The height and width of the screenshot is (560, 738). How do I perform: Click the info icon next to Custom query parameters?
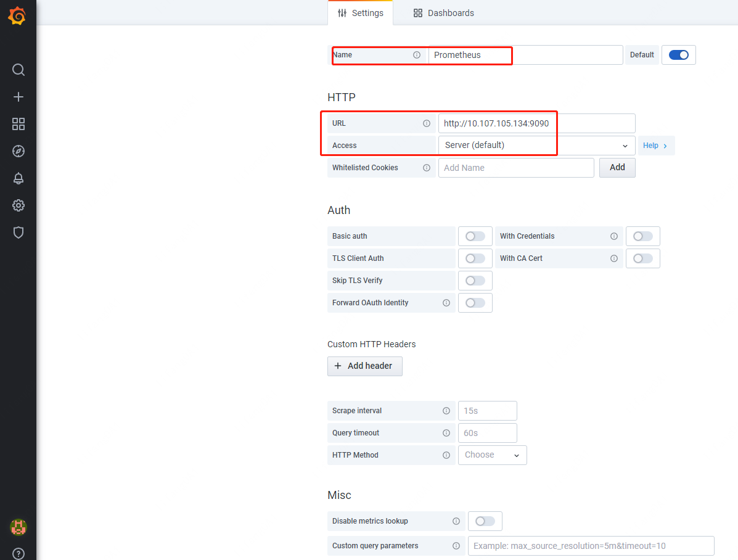(x=456, y=546)
